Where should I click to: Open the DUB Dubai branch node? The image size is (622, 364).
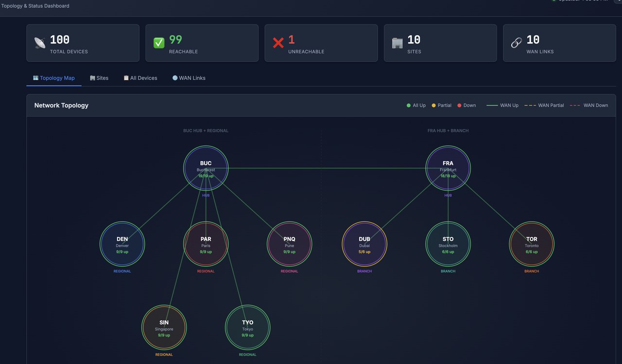click(x=364, y=244)
